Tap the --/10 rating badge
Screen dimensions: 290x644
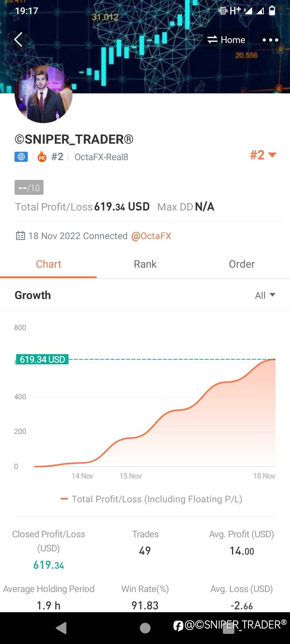[29, 188]
